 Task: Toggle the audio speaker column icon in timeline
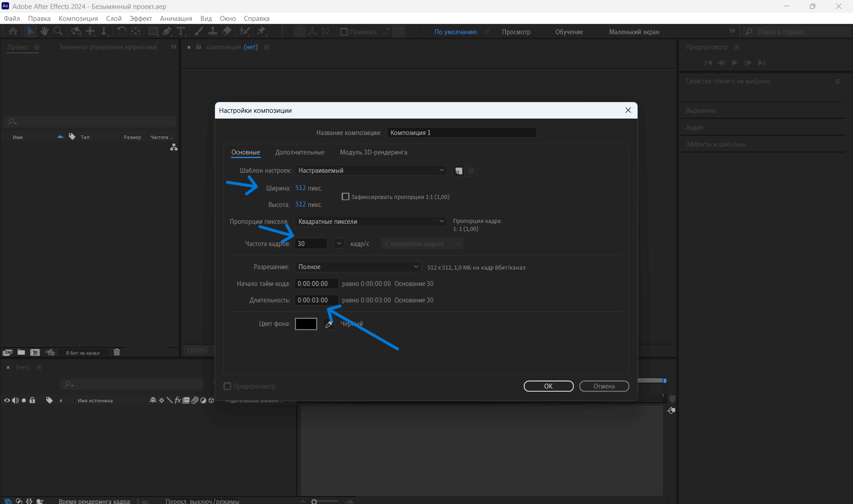pos(16,400)
